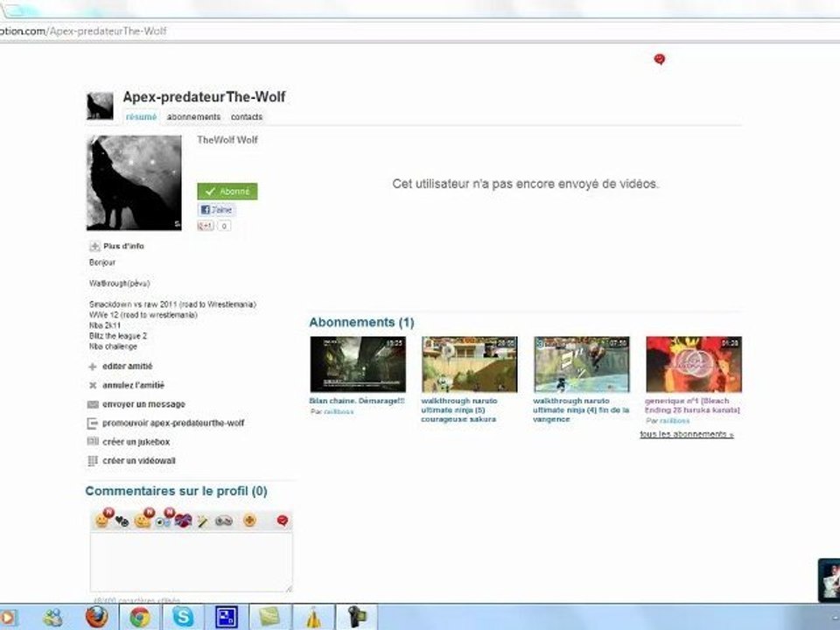Open the Bilan chaine. Démarage!!! title link
Image resolution: width=840 pixels, height=630 pixels.
(x=357, y=401)
